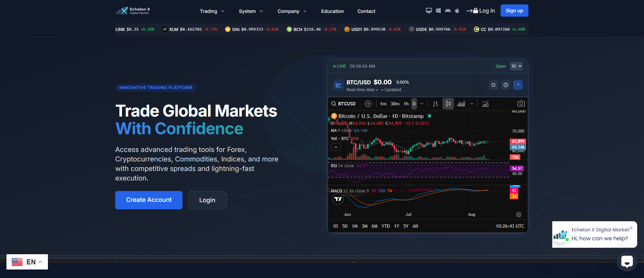Switch to the Area chart style
This screenshot has width=644, height=278.
pos(461,104)
